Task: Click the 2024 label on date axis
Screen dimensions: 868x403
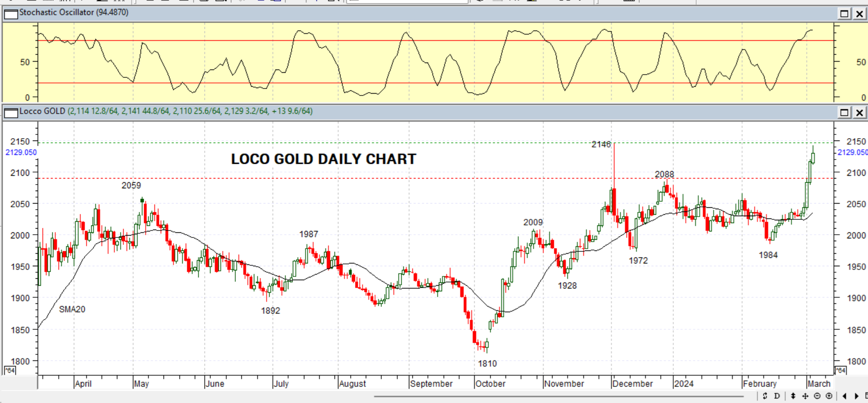Action: (684, 384)
